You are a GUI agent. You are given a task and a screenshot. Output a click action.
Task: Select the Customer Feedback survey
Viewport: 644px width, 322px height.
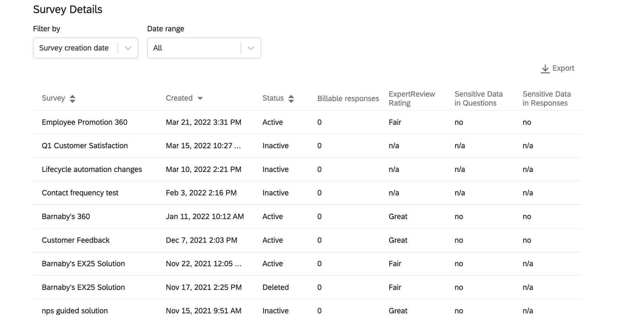tap(76, 240)
